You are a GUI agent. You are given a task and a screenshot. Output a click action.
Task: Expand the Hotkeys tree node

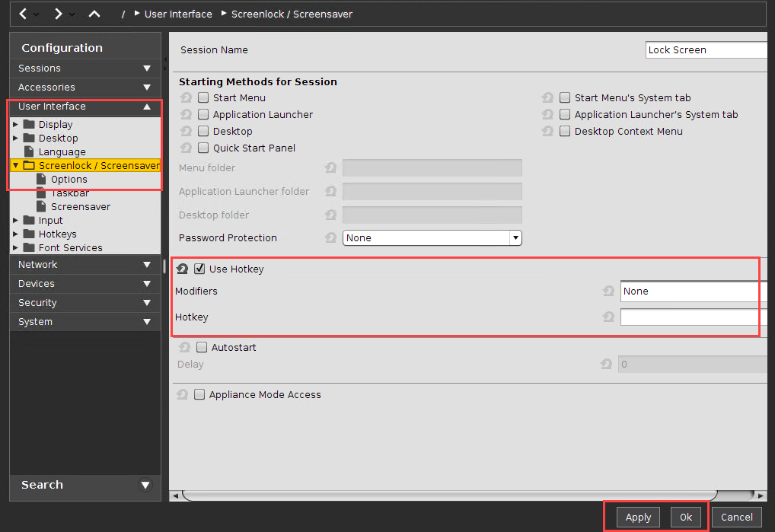pyautogui.click(x=15, y=234)
